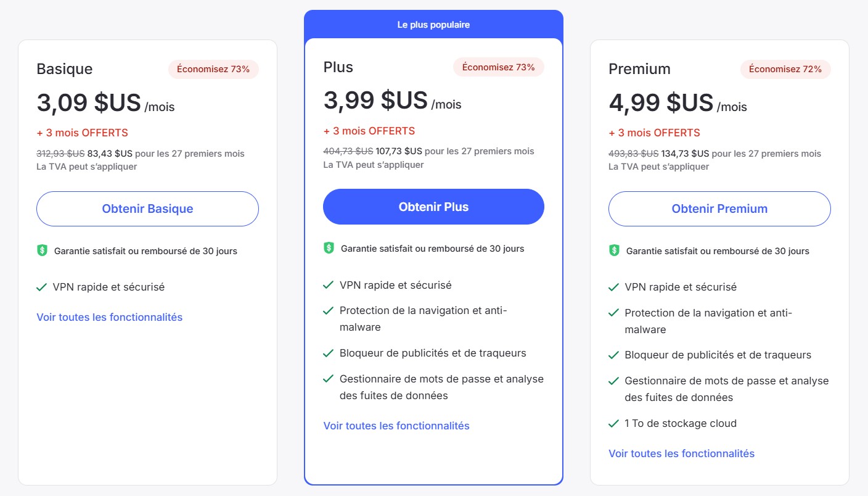Click the Obtenir Basique button

point(147,209)
